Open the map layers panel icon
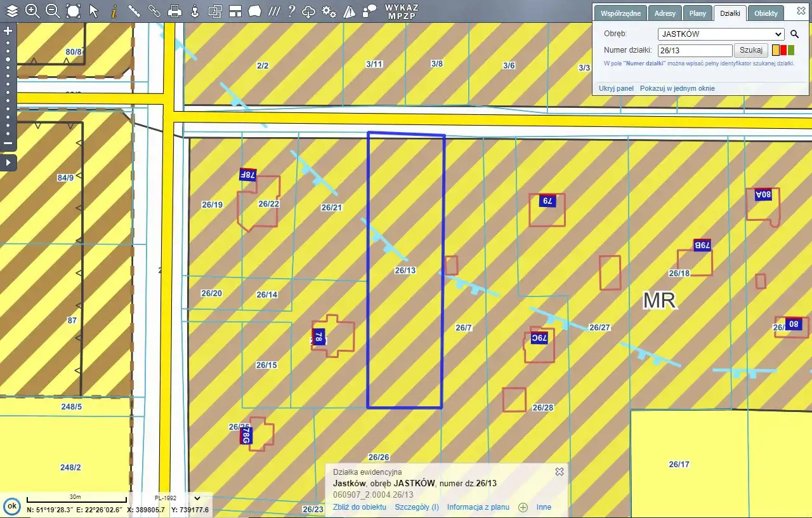 tap(12, 11)
